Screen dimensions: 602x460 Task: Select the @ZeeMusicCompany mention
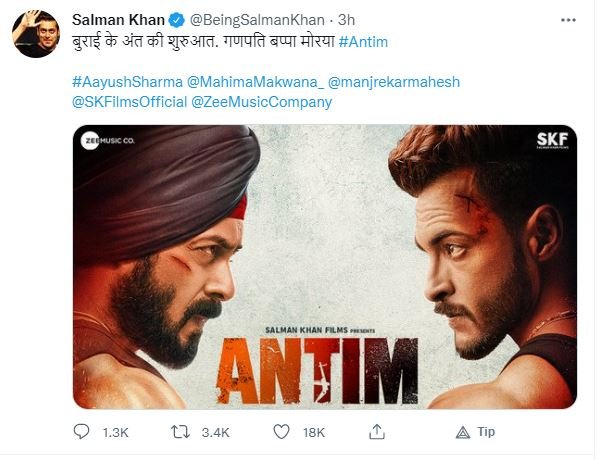pyautogui.click(x=262, y=101)
